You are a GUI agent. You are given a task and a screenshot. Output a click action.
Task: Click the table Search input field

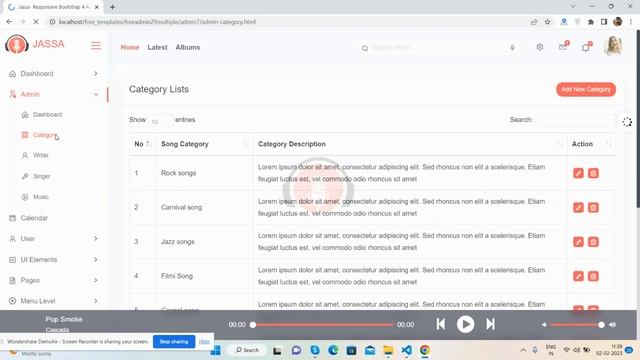pos(576,120)
